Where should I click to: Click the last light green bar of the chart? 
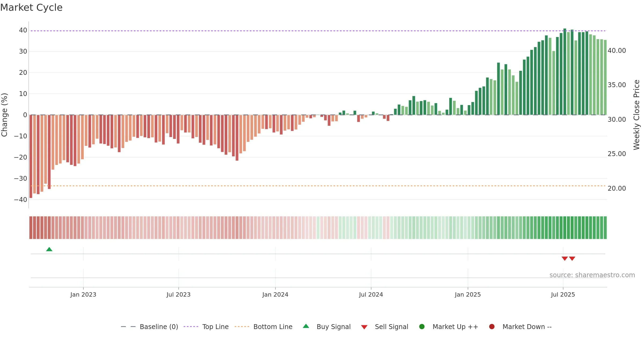click(605, 77)
